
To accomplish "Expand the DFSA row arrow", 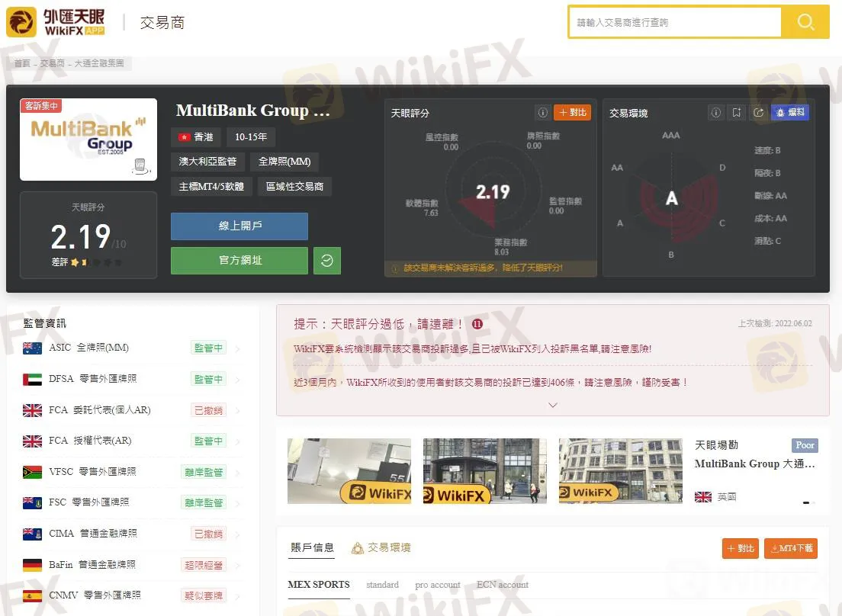I will [237, 380].
